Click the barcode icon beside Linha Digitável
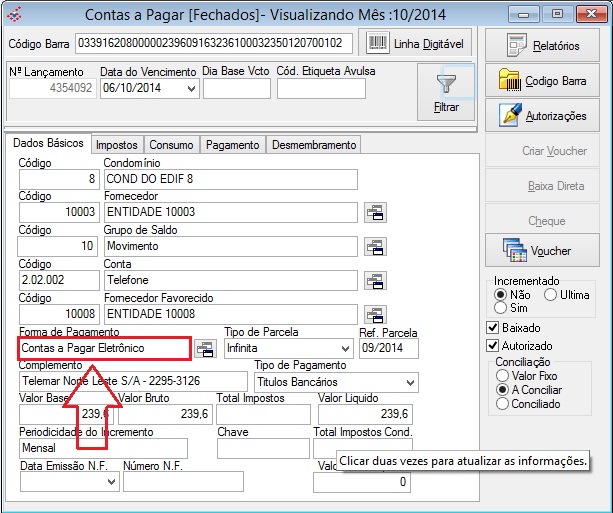This screenshot has height=513, width=613. [x=379, y=43]
